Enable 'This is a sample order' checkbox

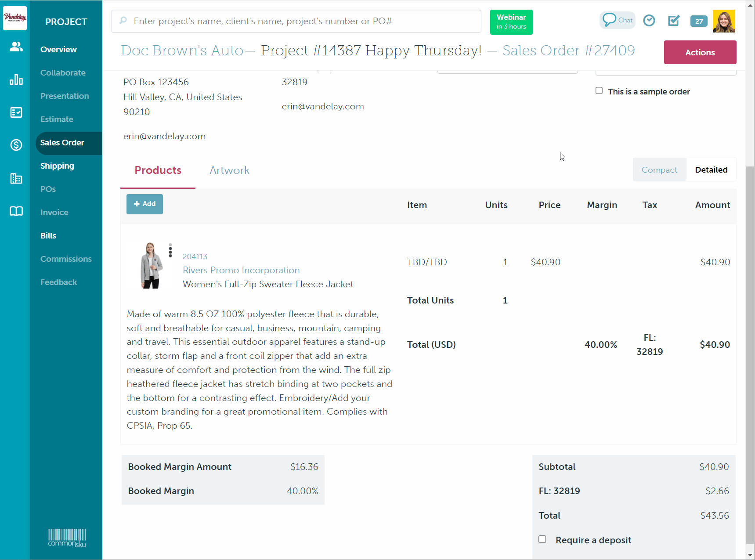599,90
